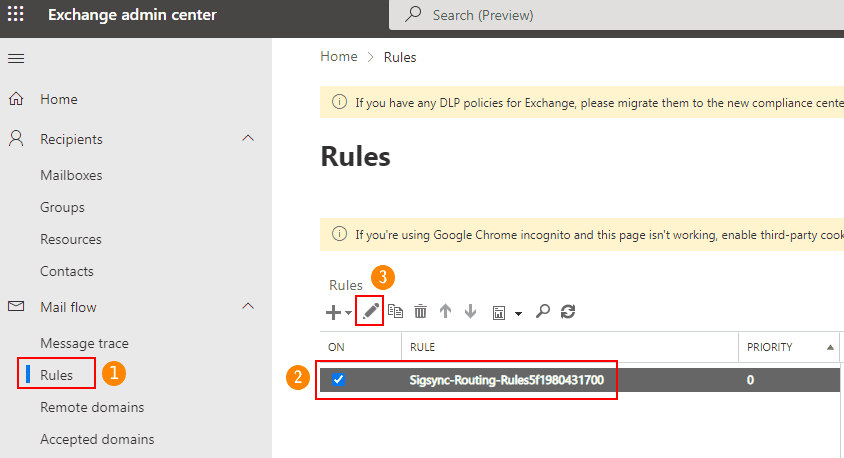Open the add new rule plus dropdown

(x=338, y=312)
